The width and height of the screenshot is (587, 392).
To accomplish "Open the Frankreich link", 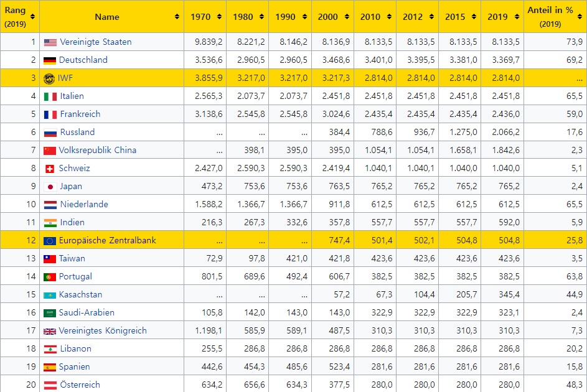I will [80, 114].
